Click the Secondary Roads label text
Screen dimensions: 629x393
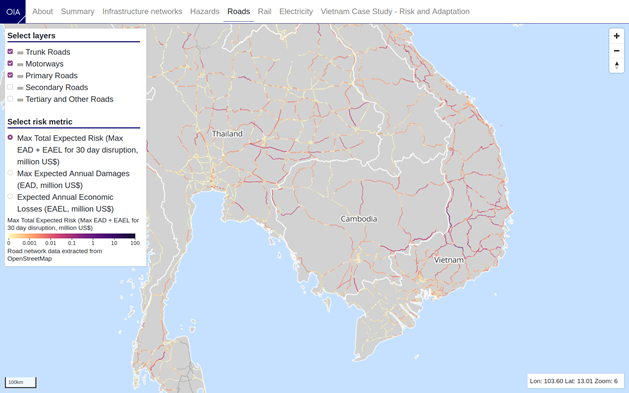(57, 87)
